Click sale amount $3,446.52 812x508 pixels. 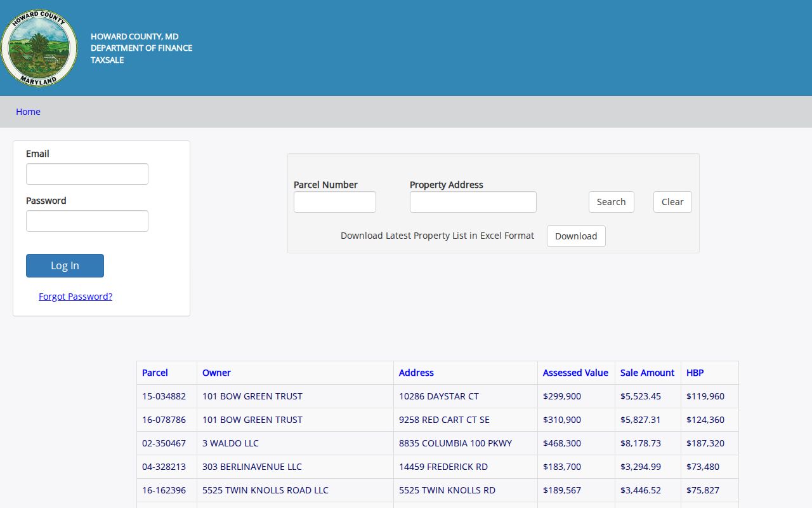641,490
